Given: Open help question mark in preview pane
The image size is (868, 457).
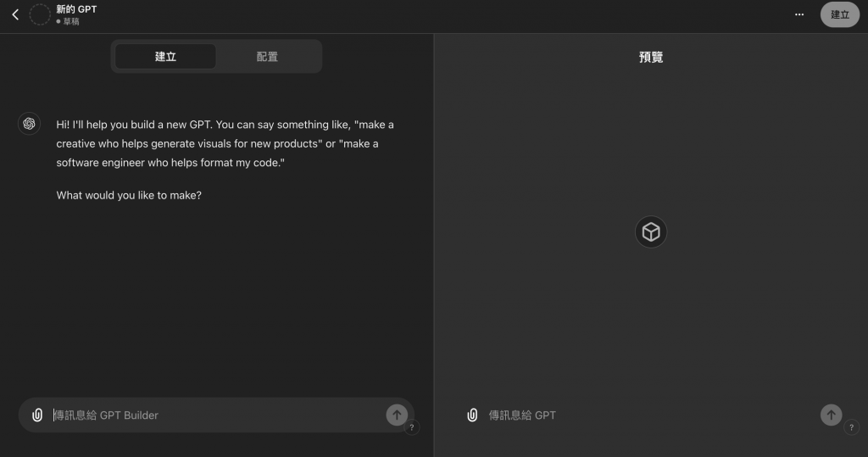Looking at the screenshot, I should click(851, 427).
